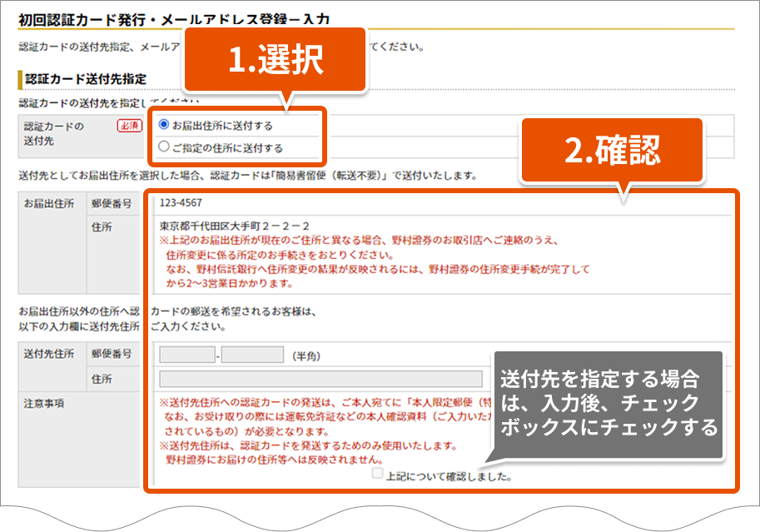Viewport: 760px width, 532px height.
Task: Click the first 郵便番号 input box for 送付先住所
Action: pyautogui.click(x=186, y=355)
